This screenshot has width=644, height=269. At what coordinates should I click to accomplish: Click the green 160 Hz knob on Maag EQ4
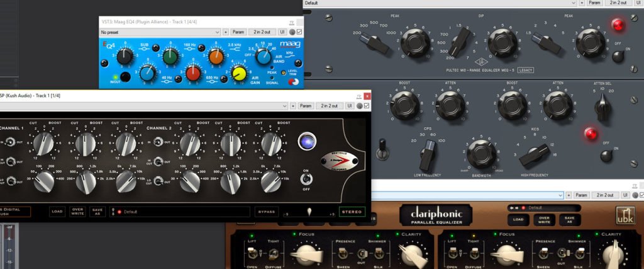click(x=170, y=56)
